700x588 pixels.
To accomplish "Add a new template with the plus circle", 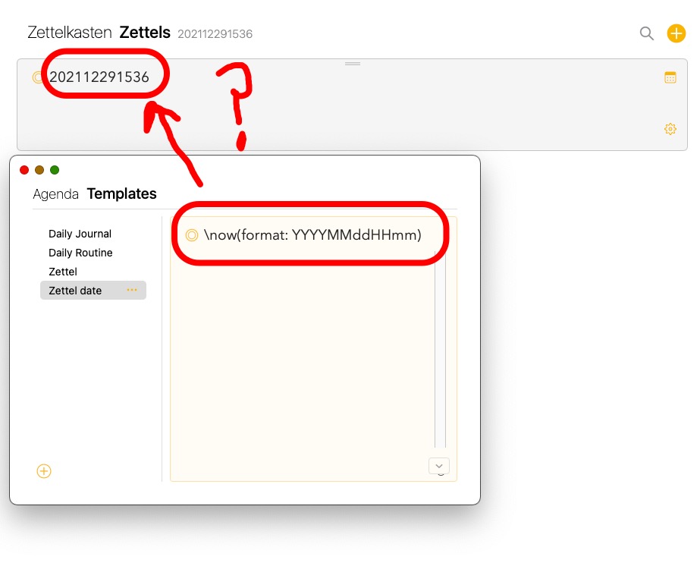I will pyautogui.click(x=44, y=471).
